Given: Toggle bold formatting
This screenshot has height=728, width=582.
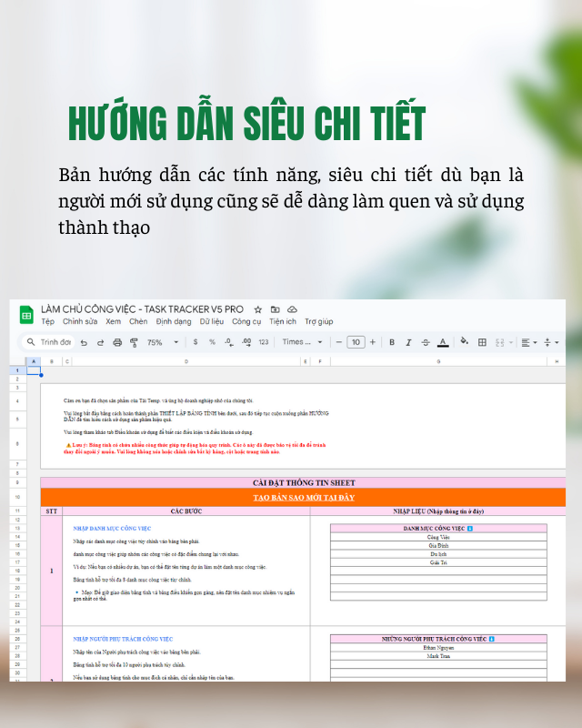Looking at the screenshot, I should coord(392,342).
